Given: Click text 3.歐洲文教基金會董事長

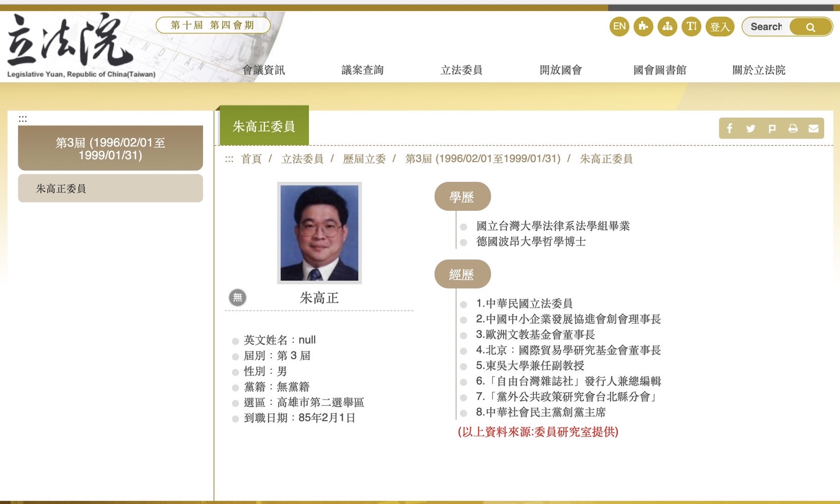Looking at the screenshot, I should pyautogui.click(x=535, y=334).
